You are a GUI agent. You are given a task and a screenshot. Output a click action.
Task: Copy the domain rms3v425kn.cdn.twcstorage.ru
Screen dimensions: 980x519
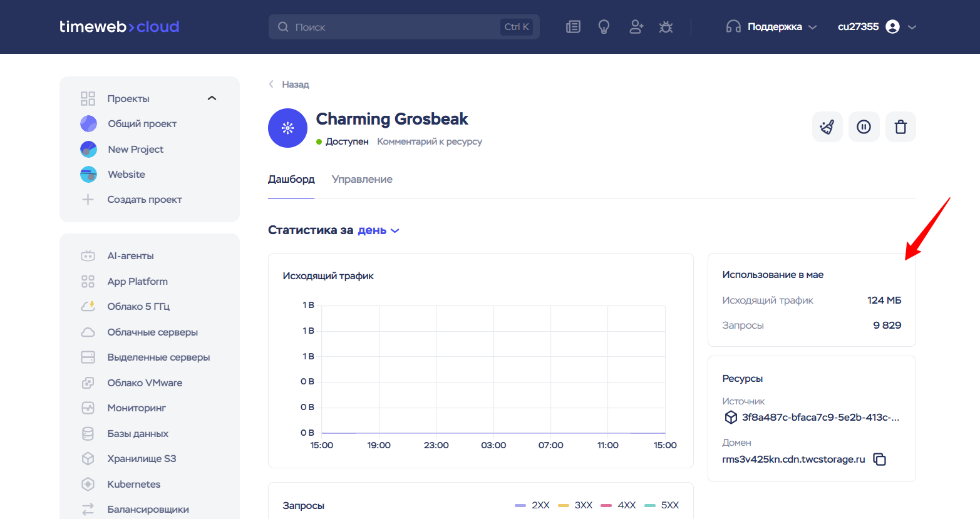880,460
